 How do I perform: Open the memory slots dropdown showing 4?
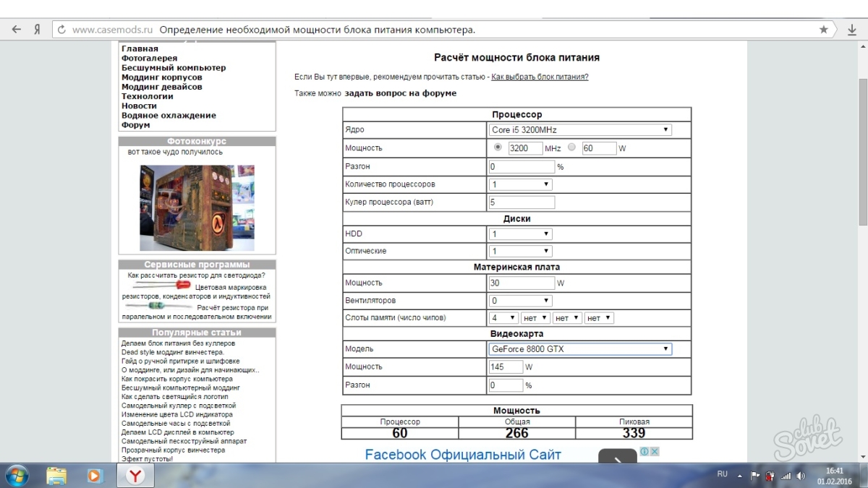click(504, 318)
